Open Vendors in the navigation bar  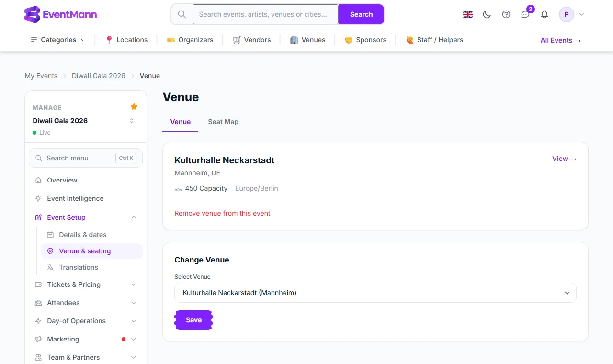(x=252, y=40)
